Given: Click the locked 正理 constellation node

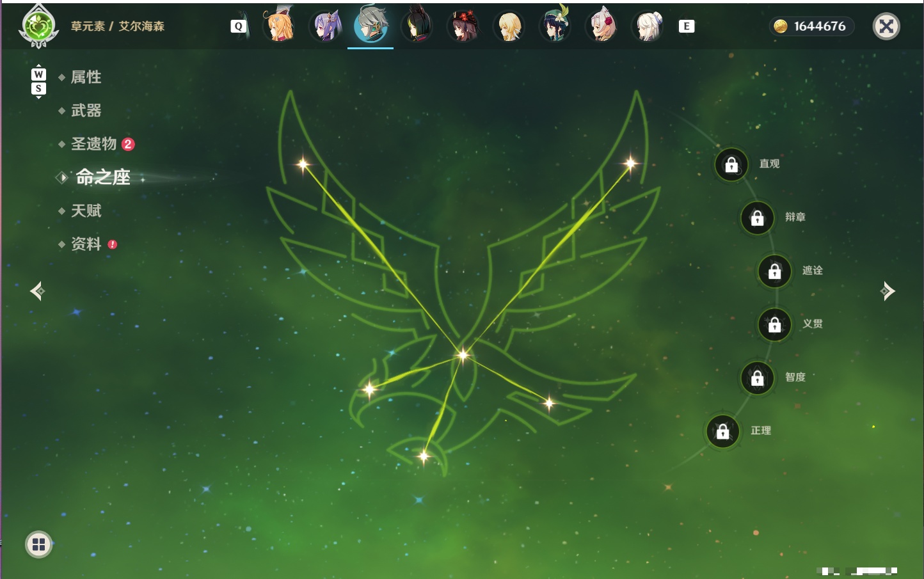Looking at the screenshot, I should coord(722,431).
